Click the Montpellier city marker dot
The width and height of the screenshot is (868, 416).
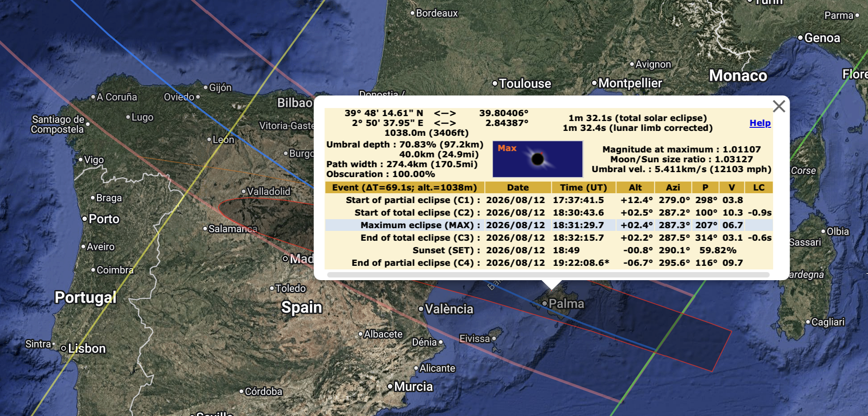click(595, 83)
